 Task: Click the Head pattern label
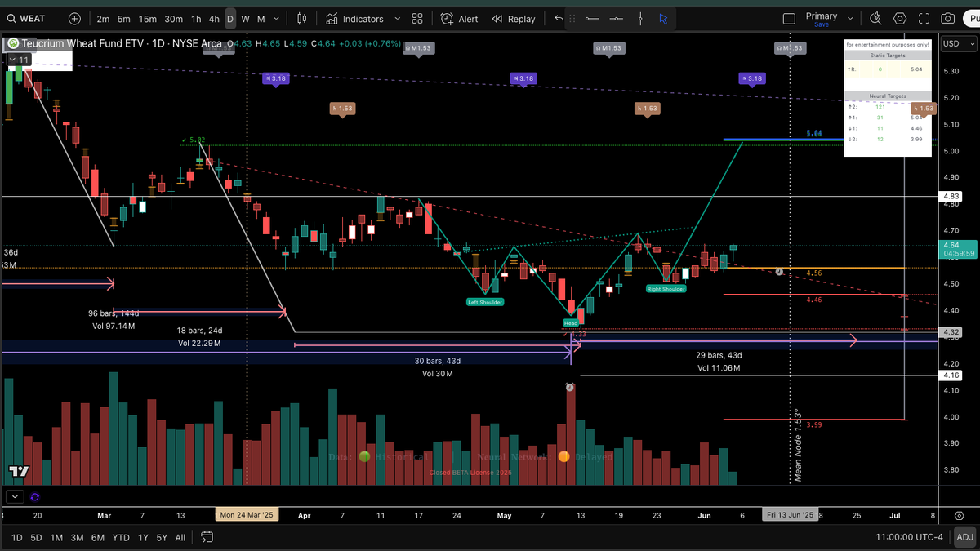[570, 323]
